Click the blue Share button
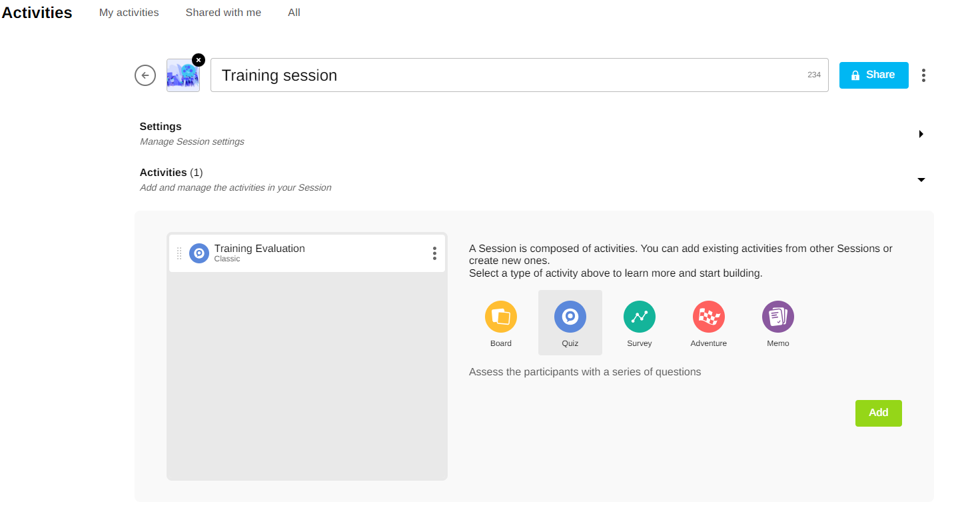The image size is (980, 514). [x=873, y=75]
